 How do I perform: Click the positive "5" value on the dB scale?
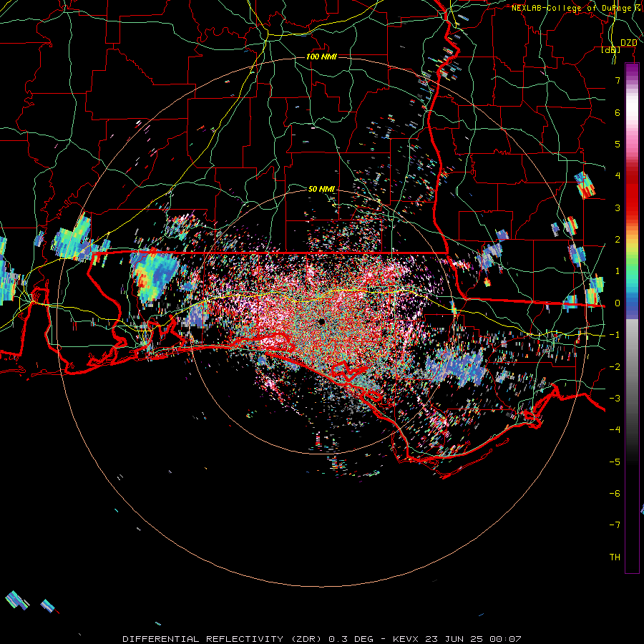tap(618, 144)
